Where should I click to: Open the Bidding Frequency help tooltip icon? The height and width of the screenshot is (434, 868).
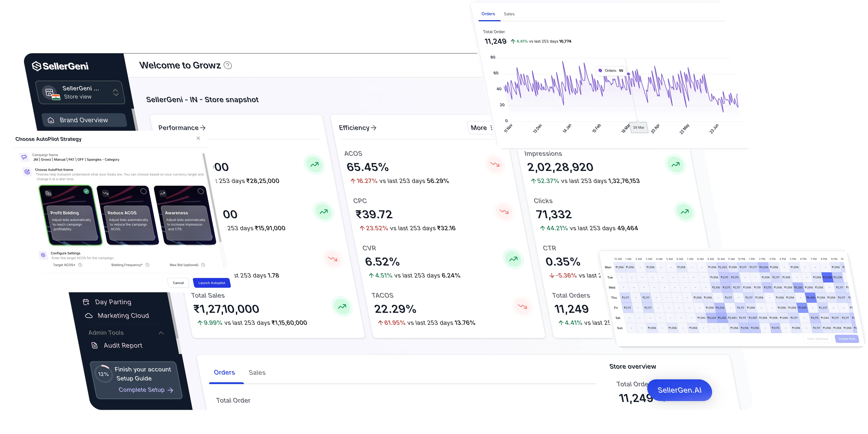point(147,265)
